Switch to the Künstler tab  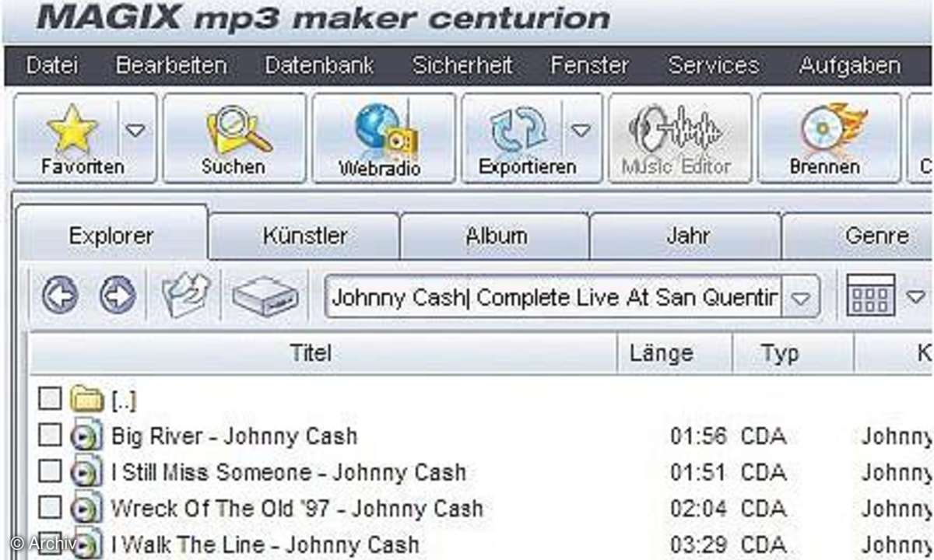pyautogui.click(x=304, y=236)
